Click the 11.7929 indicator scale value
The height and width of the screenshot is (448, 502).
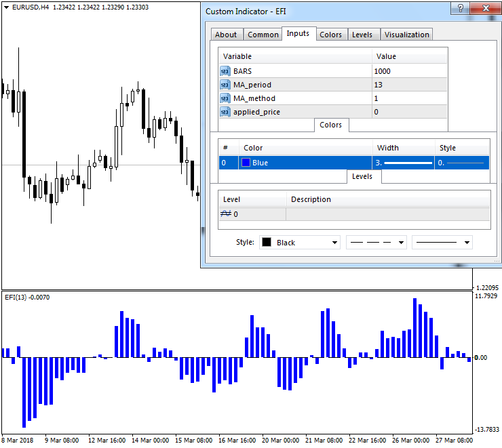point(486,296)
